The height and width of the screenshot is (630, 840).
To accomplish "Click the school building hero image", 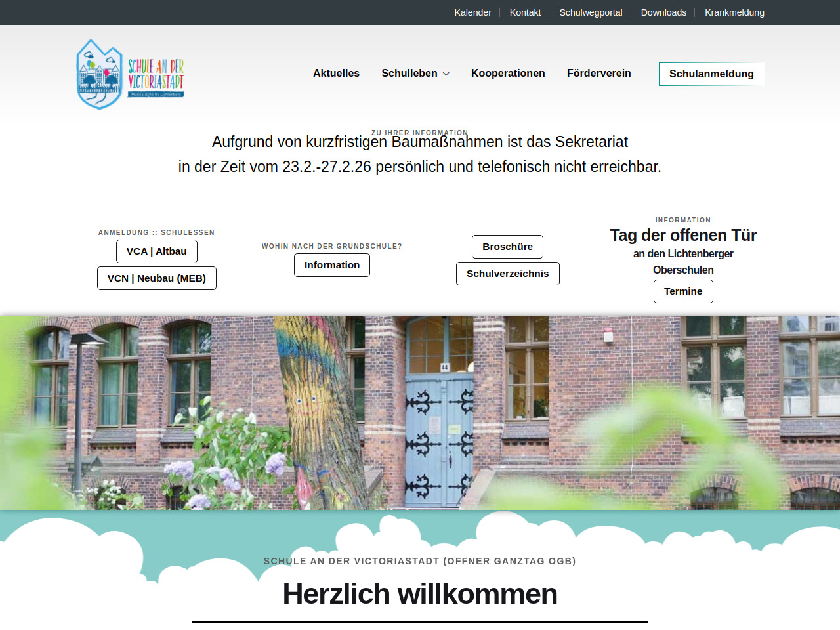I will click(420, 413).
